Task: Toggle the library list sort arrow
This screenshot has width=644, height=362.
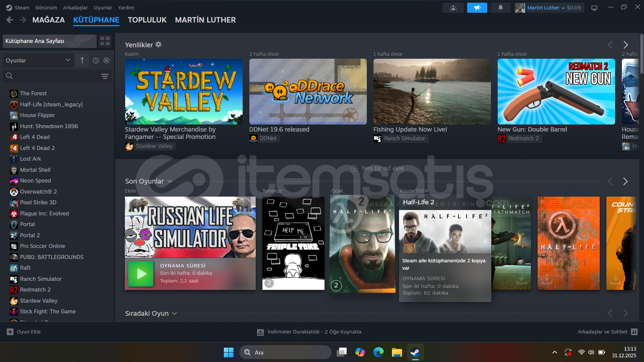Action: pyautogui.click(x=82, y=60)
